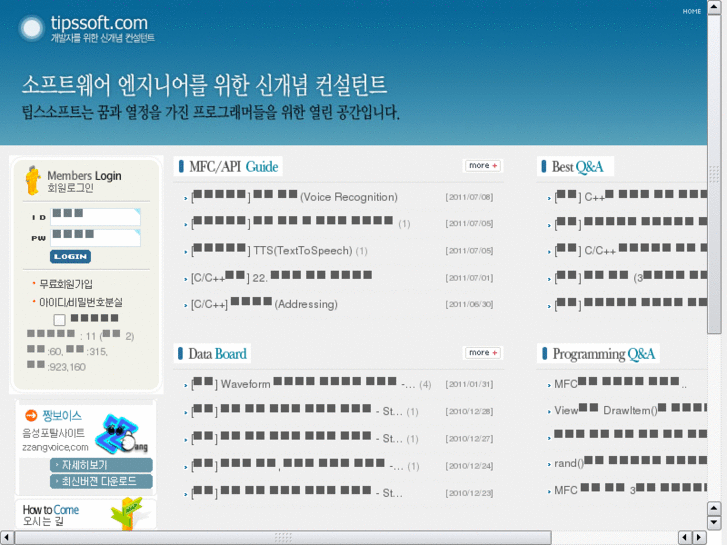Open the rand() question post
Image resolution: width=727 pixels, height=545 pixels.
[631, 463]
